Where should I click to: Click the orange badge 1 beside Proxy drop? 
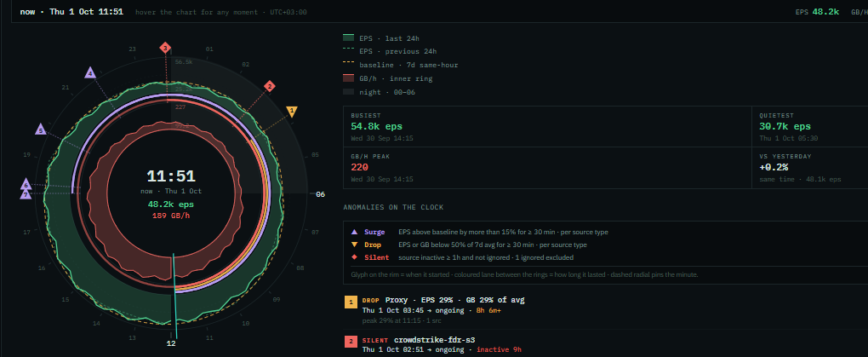click(351, 302)
